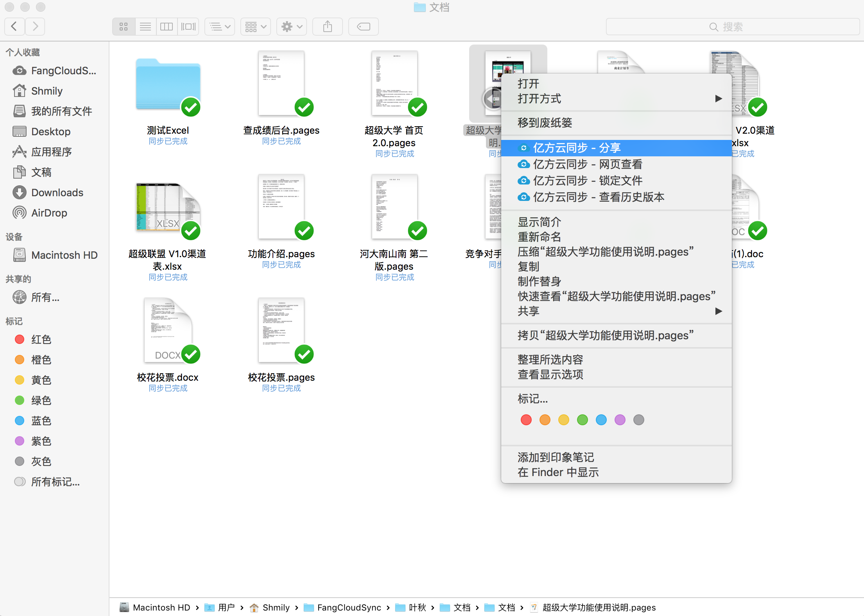Viewport: 864px width, 616px height.
Task: Expand the 共享 submenu arrow
Action: (718, 311)
